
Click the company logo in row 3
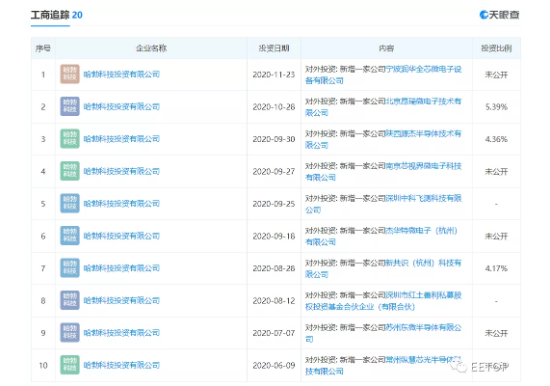click(x=70, y=139)
